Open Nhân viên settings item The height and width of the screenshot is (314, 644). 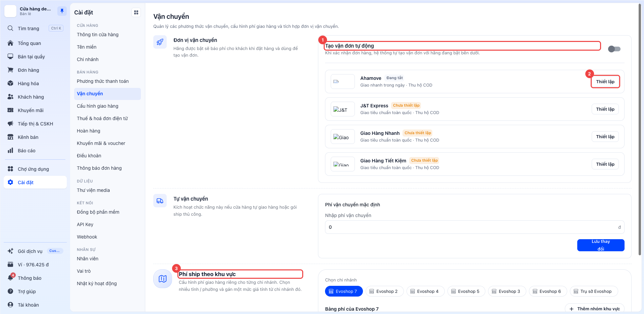tap(107, 259)
